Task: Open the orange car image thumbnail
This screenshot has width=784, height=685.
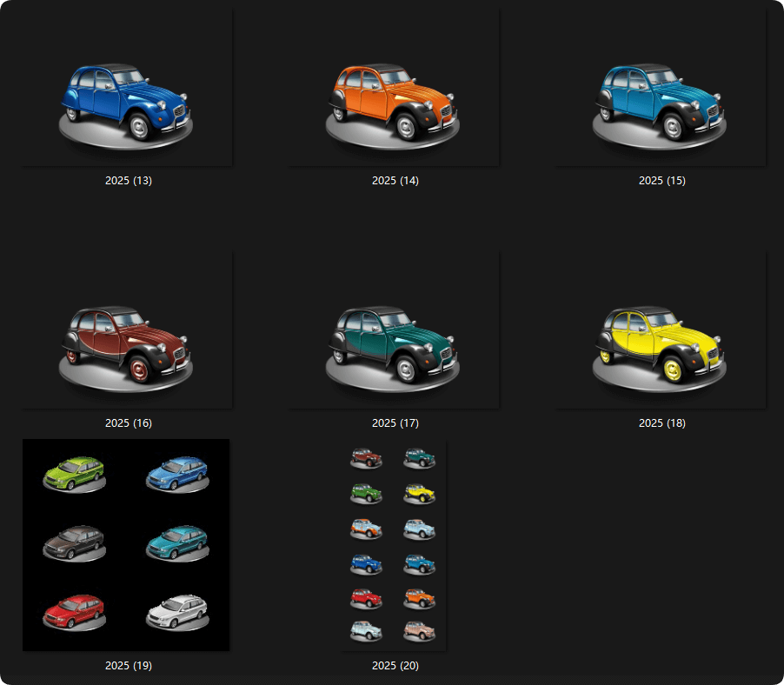Action: point(394,87)
